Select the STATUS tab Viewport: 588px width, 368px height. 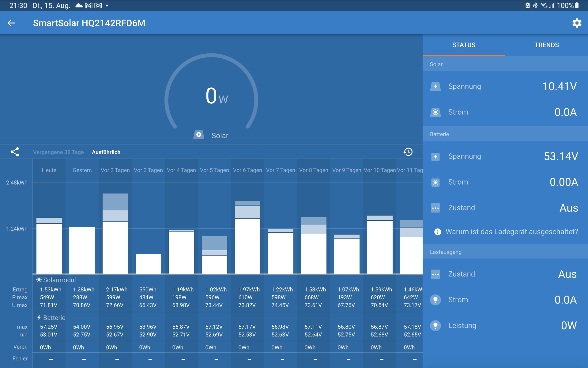click(464, 45)
